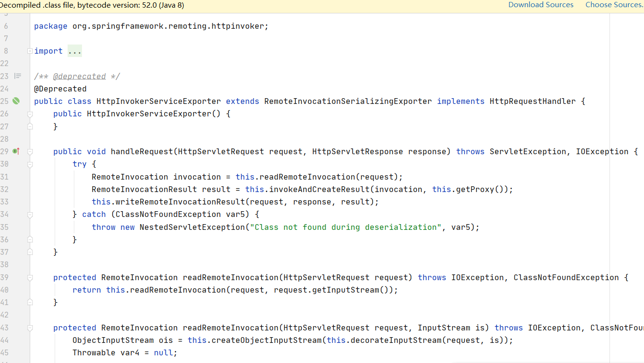Click fold end marker on line 41

click(30, 303)
